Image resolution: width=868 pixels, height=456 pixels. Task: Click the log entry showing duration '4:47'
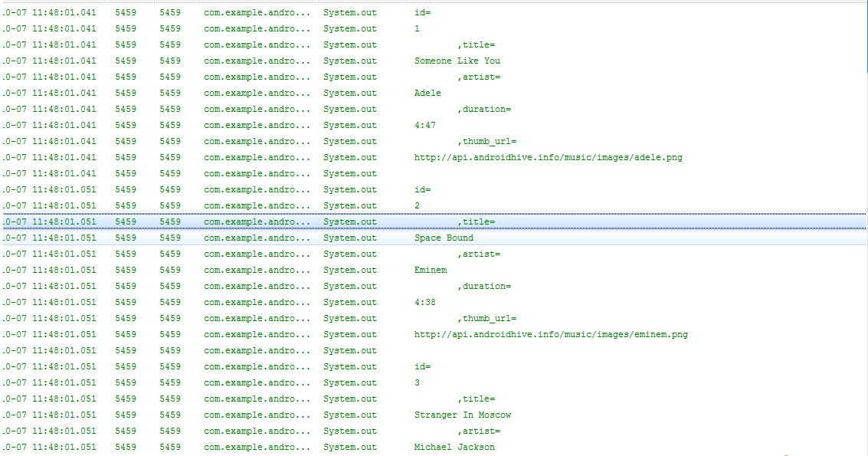coord(434,125)
